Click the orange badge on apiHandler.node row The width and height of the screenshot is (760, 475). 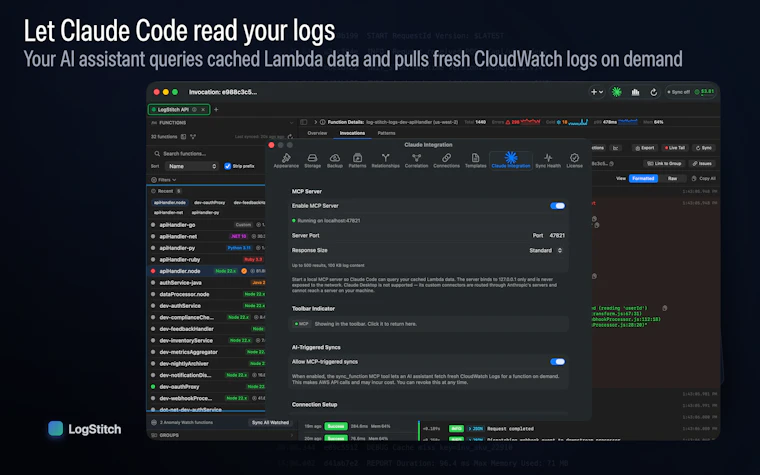click(x=244, y=271)
